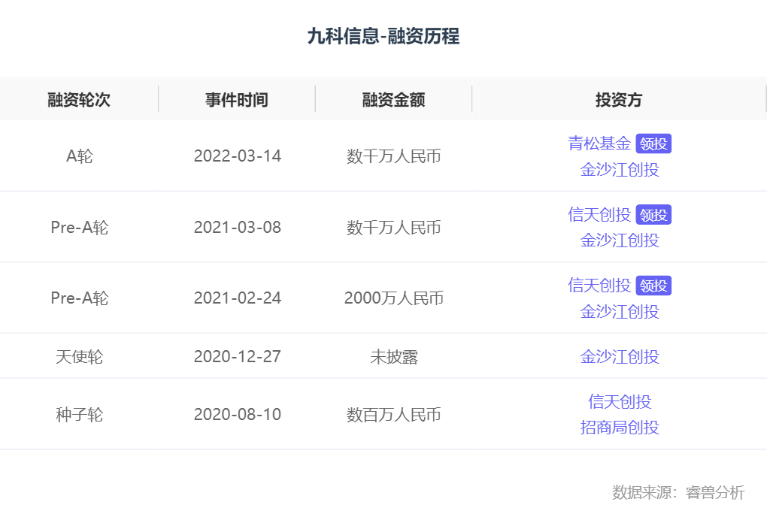This screenshot has width=767, height=532.
Task: Click the 事件时间 column header
Action: pos(237,100)
